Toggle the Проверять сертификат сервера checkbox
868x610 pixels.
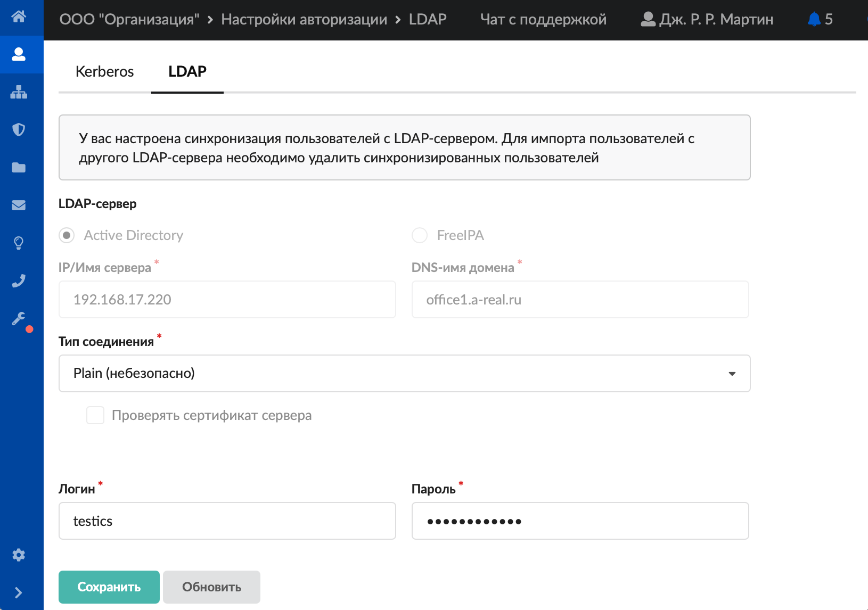click(95, 415)
